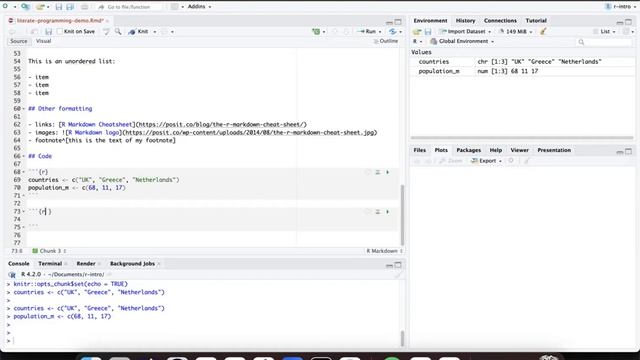Switch to the Files tab
The image size is (640, 360).
pos(419,150)
